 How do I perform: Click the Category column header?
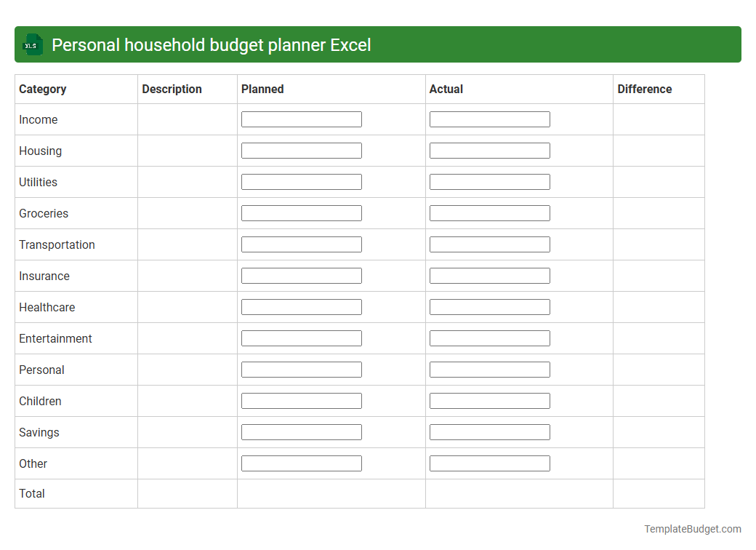pos(43,89)
